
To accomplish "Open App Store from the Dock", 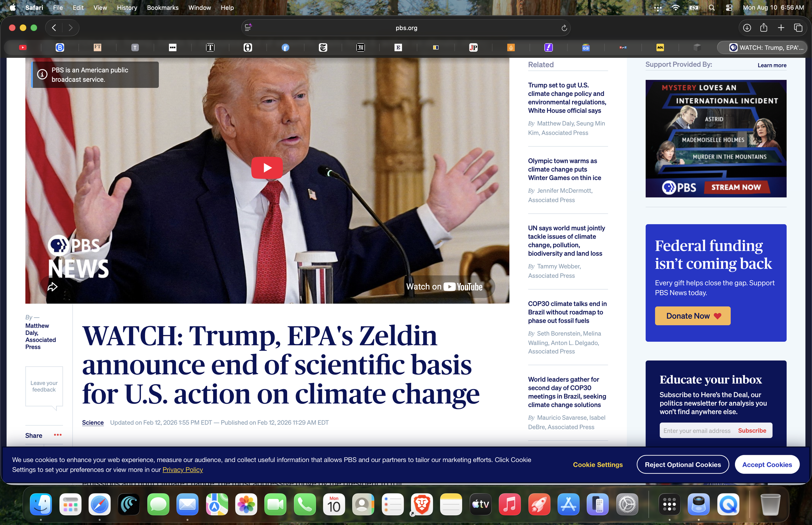I will [x=568, y=504].
